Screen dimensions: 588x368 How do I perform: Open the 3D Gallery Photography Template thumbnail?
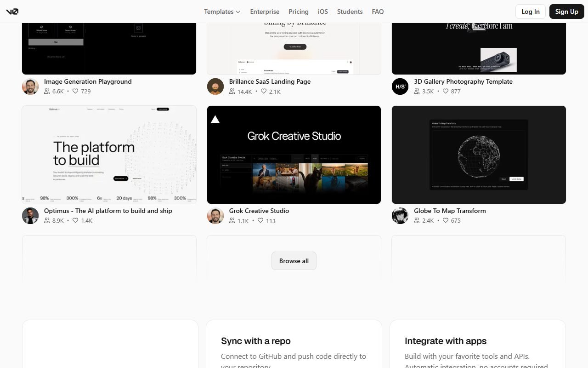[479, 48]
